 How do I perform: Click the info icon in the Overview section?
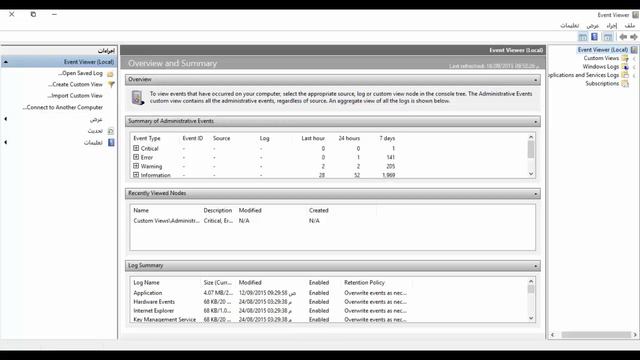tap(138, 98)
